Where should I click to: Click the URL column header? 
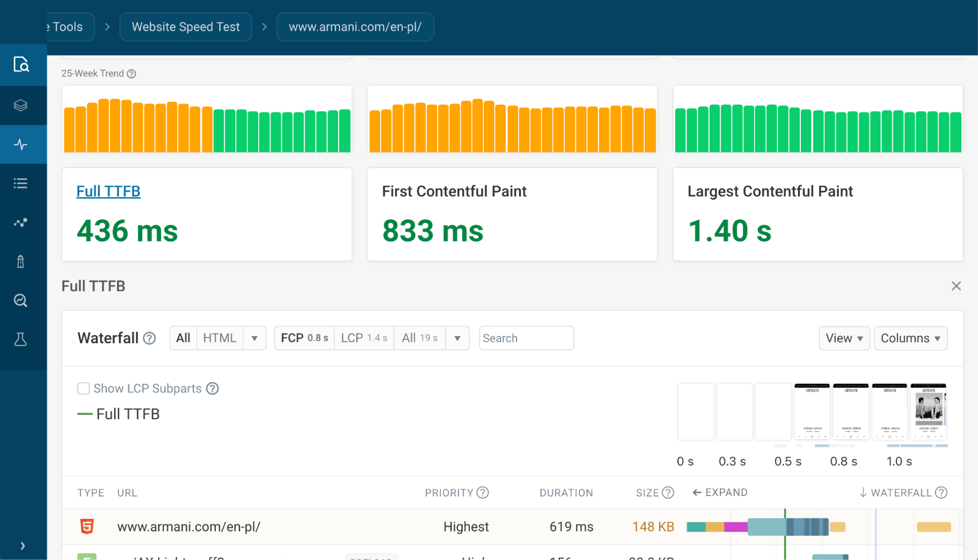coord(127,493)
